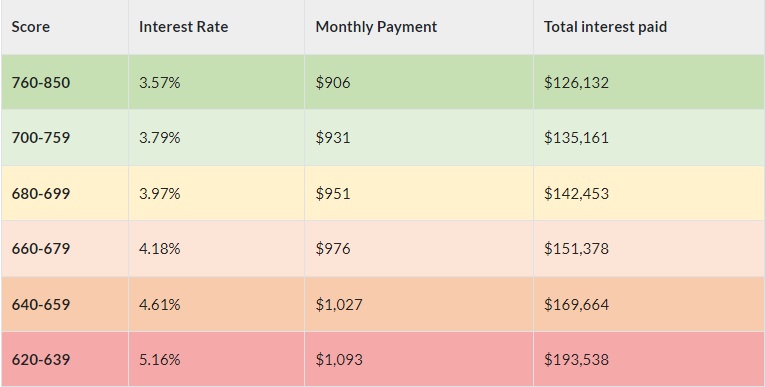Click the 640-659 score cell

pos(65,305)
